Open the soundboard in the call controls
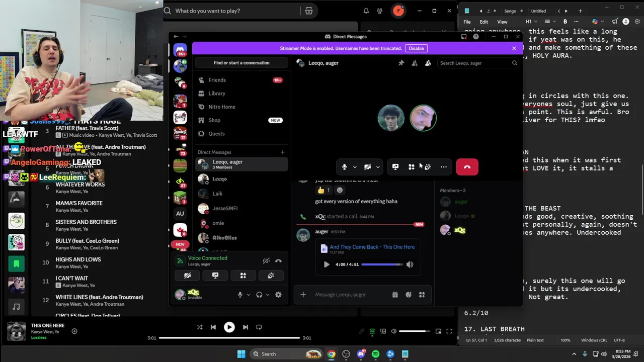 [427, 167]
